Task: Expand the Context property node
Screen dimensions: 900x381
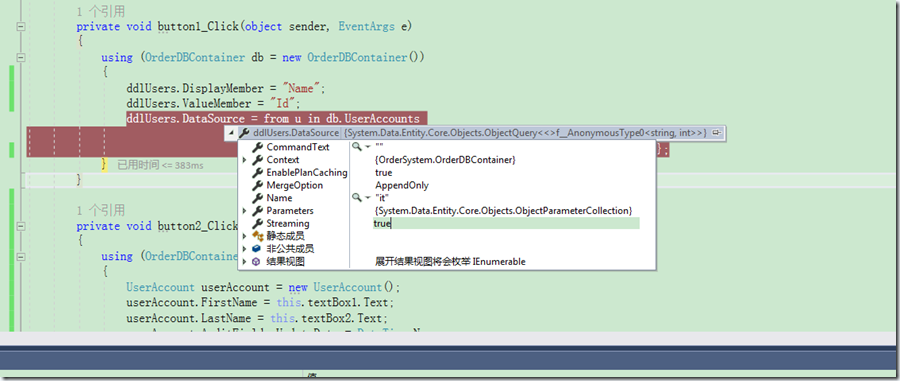Action: tap(245, 160)
